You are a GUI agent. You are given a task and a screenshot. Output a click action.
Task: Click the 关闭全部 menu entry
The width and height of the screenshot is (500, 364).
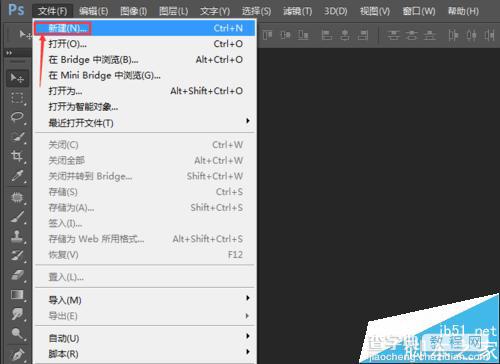coord(145,160)
